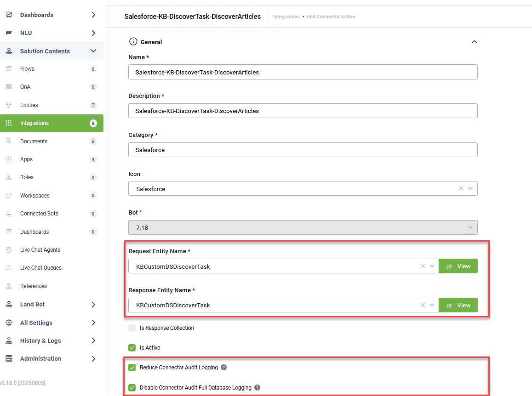
Task: Click the References icon
Action: 9,286
